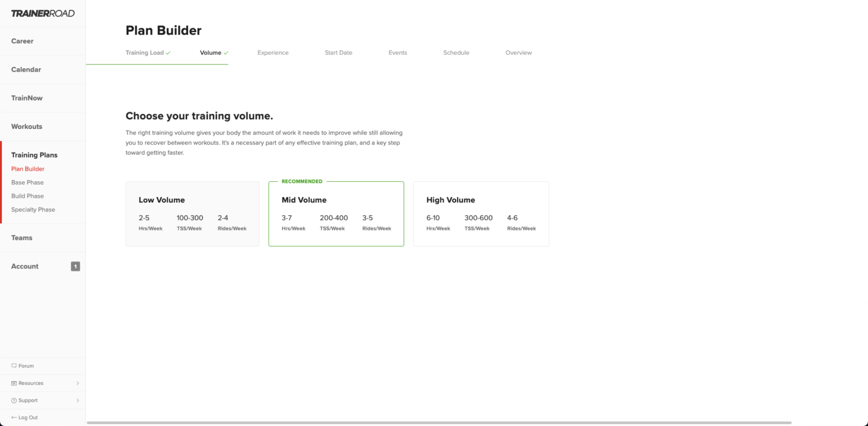The image size is (868, 426).
Task: Choose the recommended Mid Volume plan
Action: pyautogui.click(x=336, y=214)
